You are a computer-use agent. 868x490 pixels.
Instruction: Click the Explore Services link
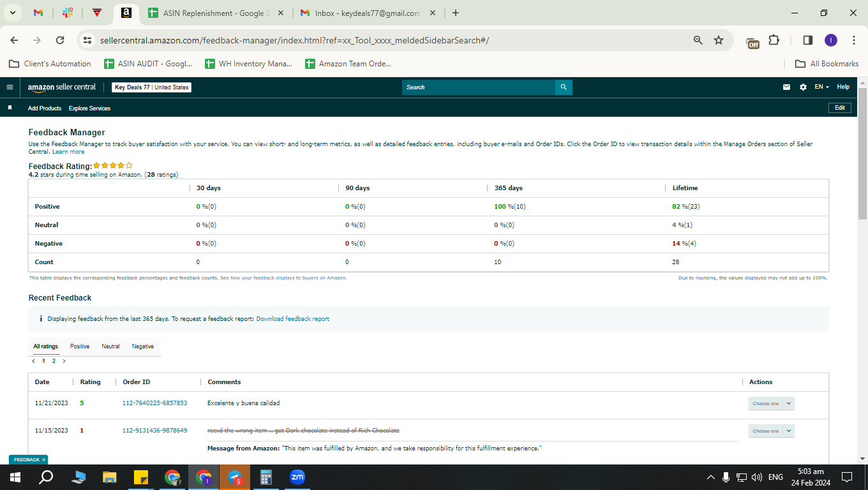coord(89,108)
